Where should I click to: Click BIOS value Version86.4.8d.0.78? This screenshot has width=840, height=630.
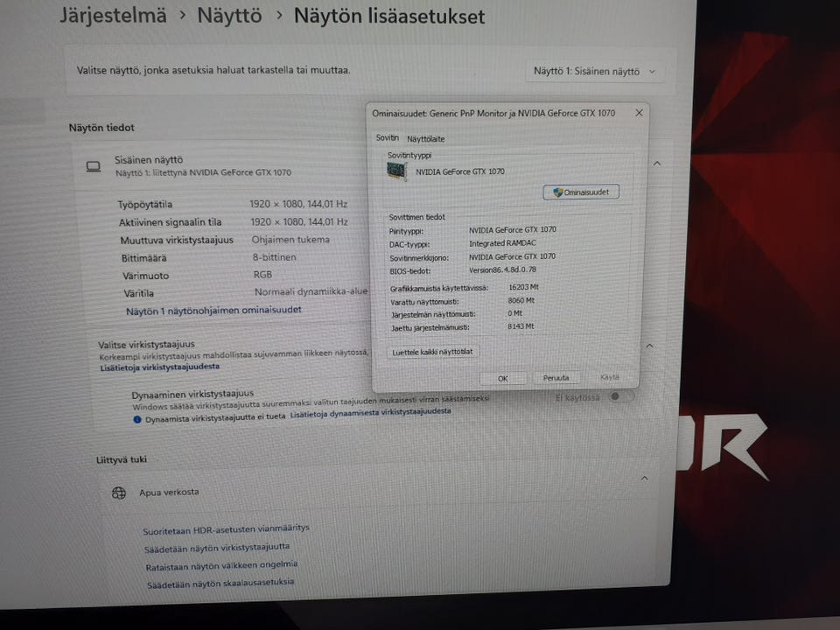502,270
